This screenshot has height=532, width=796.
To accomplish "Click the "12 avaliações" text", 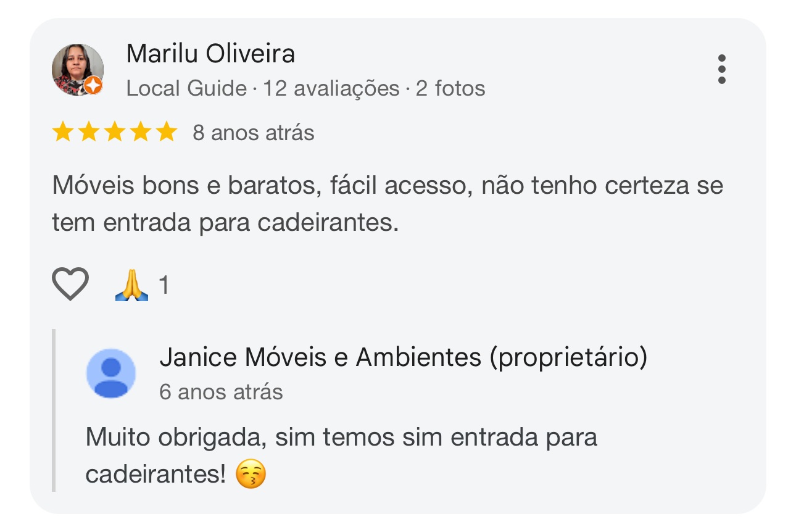I will pos(331,89).
